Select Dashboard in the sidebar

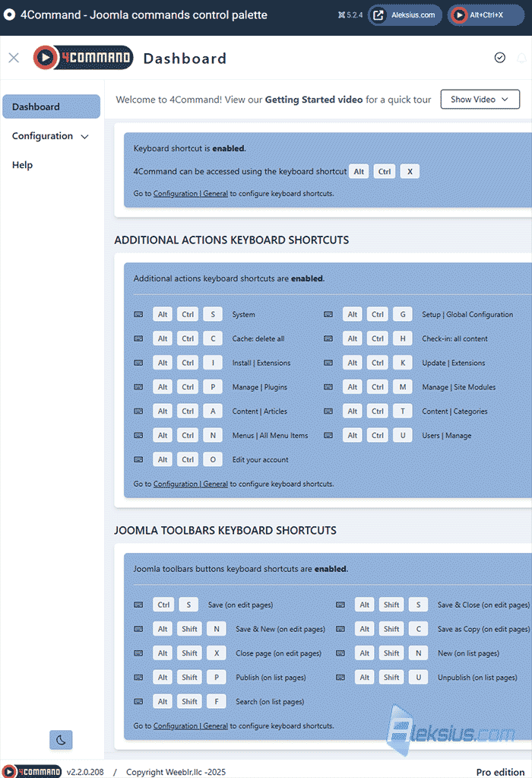[51, 106]
